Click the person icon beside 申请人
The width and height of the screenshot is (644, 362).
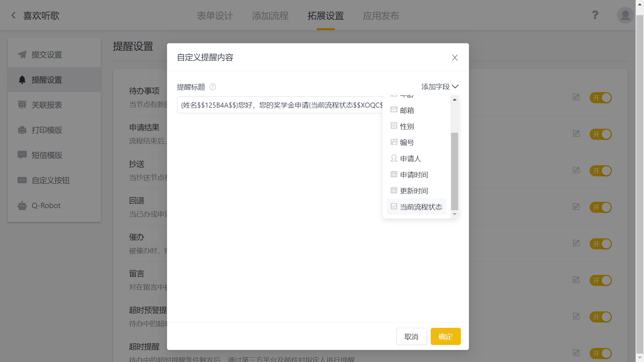394,158
